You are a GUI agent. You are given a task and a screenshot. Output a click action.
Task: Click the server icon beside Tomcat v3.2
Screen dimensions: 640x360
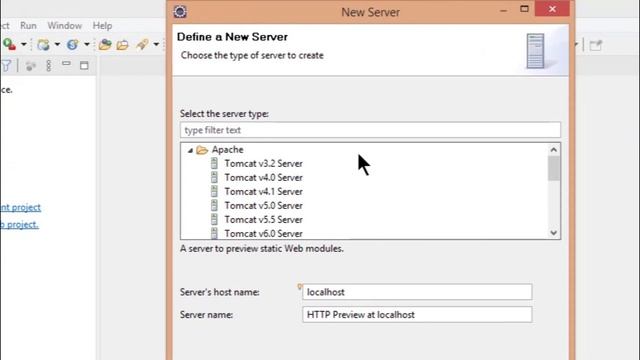(214, 163)
